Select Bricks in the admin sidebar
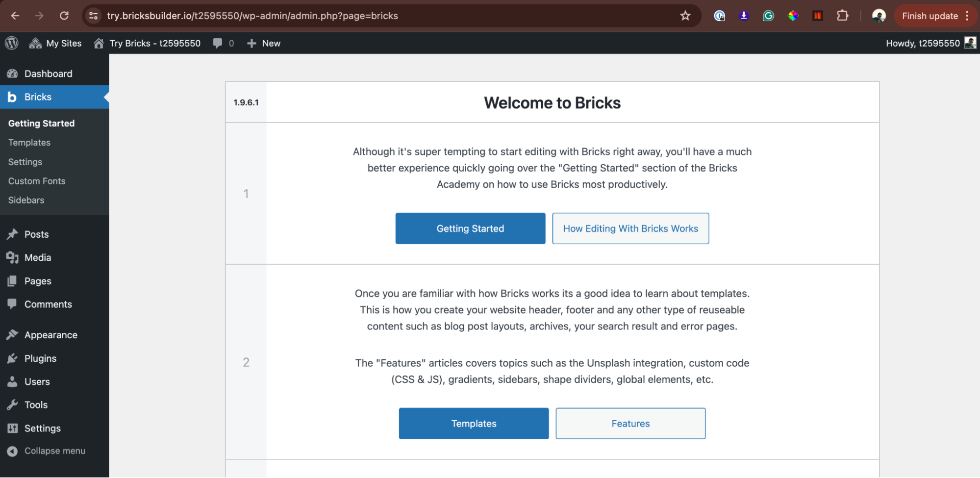Viewport: 980px width, 478px height. pos(38,97)
